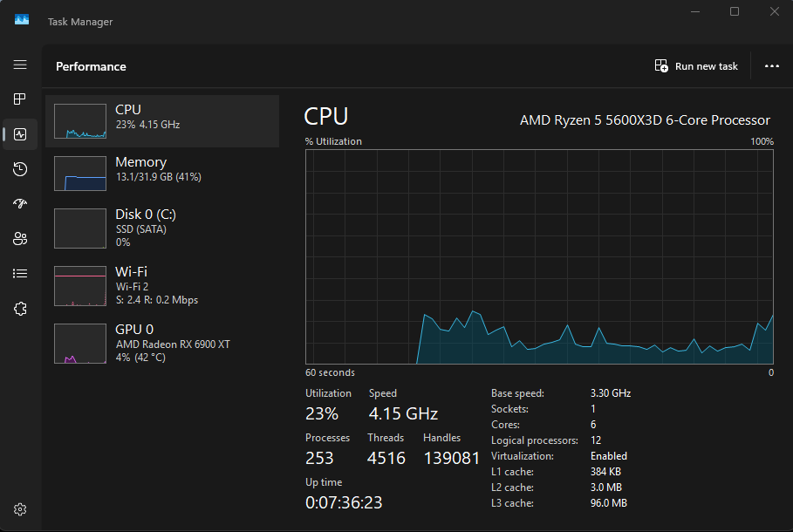Open the Startup apps page icon
Screen dimensions: 793x532
[x=20, y=204]
